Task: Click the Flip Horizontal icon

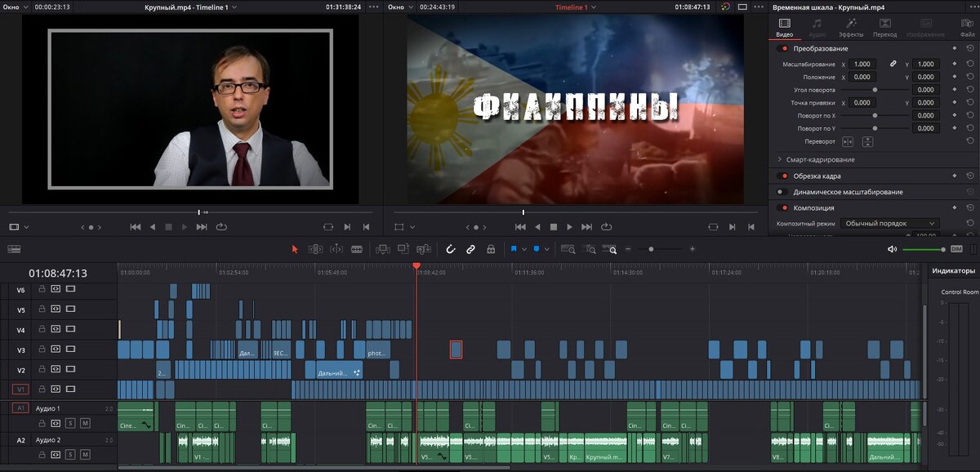Action: (848, 141)
